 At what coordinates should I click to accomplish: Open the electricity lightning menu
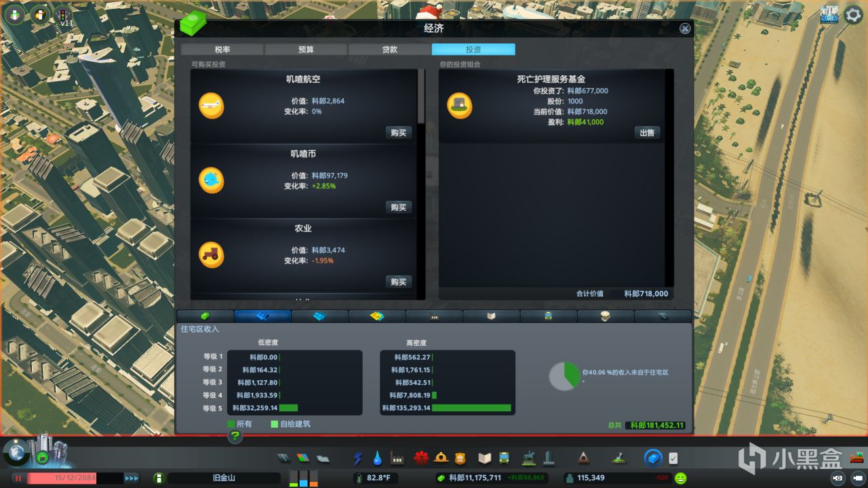358,459
